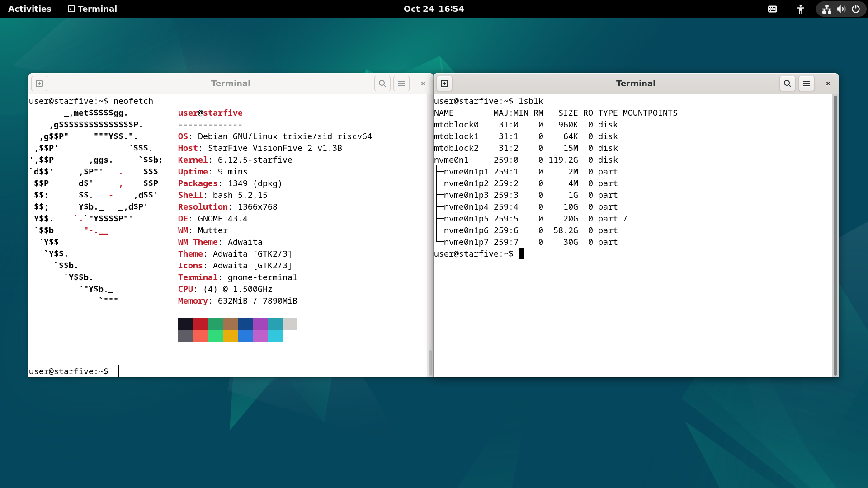Open hamburger menu in left terminal
Image resolution: width=868 pixels, height=488 pixels.
pos(401,84)
